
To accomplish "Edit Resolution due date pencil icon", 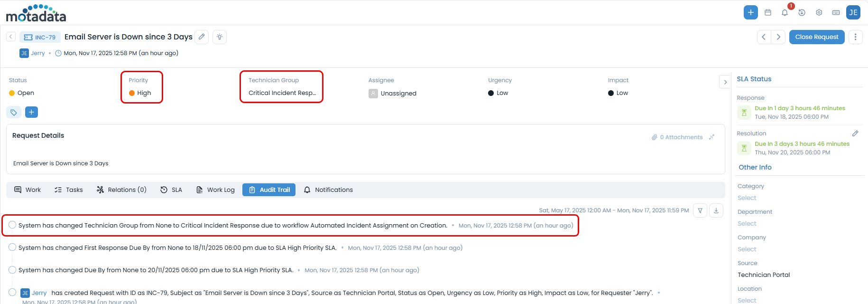I will [855, 133].
